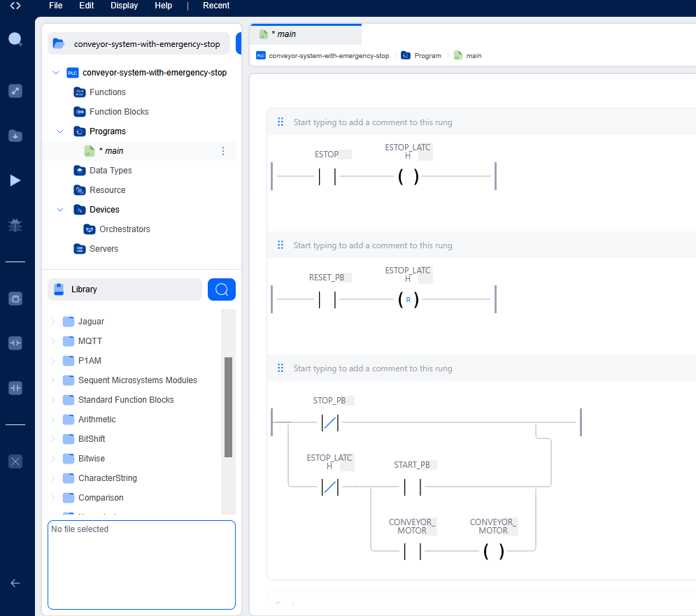696x616 pixels.
Task: Open the three-dot menu for main program
Action: 223,151
